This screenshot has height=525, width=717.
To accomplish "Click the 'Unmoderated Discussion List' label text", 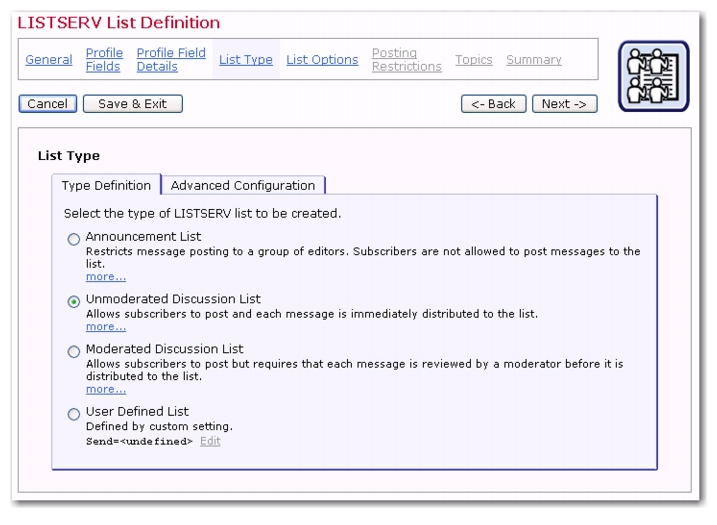I will tap(173, 299).
